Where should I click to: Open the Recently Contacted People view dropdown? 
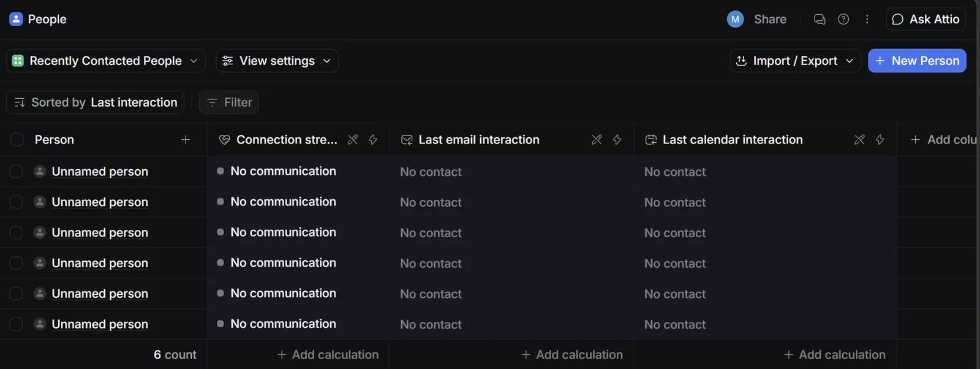point(105,61)
